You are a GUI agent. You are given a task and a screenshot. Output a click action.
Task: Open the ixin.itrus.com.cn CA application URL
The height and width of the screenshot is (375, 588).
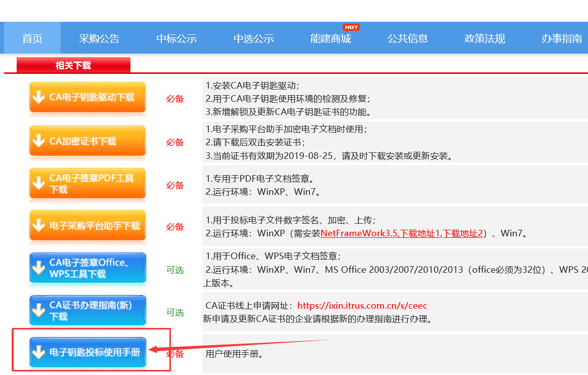click(362, 306)
